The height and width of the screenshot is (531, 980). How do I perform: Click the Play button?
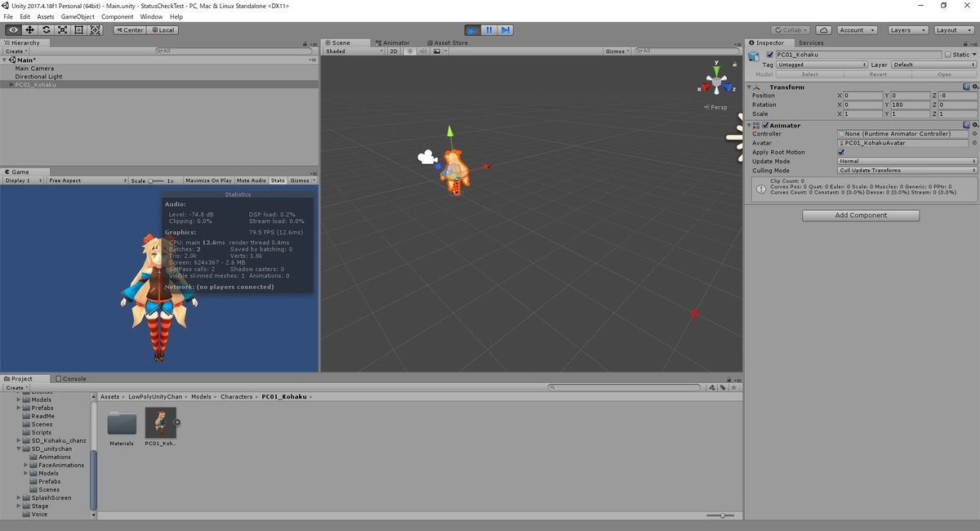472,30
